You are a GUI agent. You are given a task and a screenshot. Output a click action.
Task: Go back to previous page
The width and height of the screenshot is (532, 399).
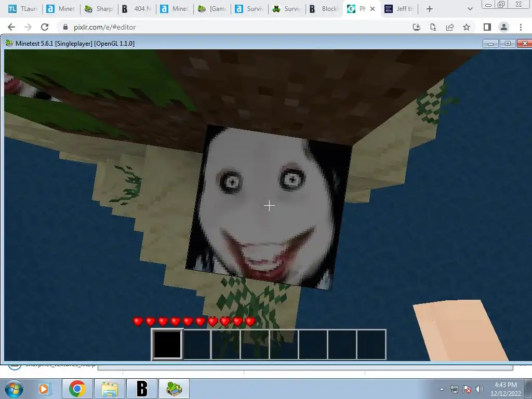[11, 27]
